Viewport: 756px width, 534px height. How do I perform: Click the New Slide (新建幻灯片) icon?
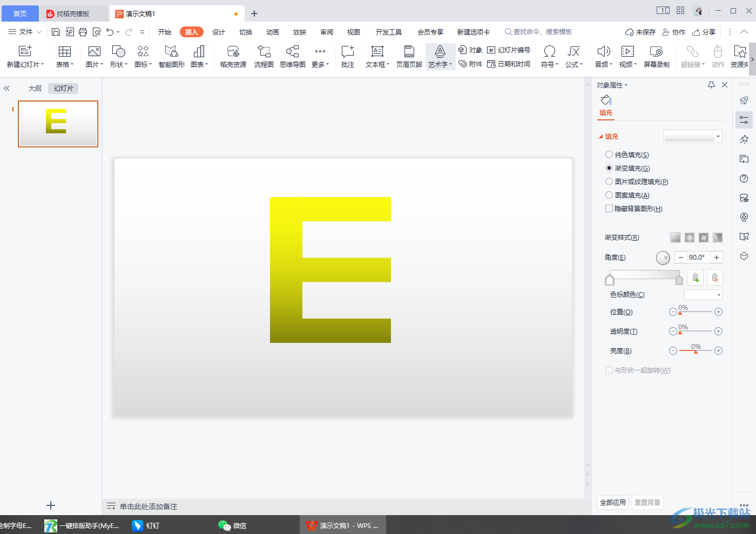pyautogui.click(x=25, y=51)
